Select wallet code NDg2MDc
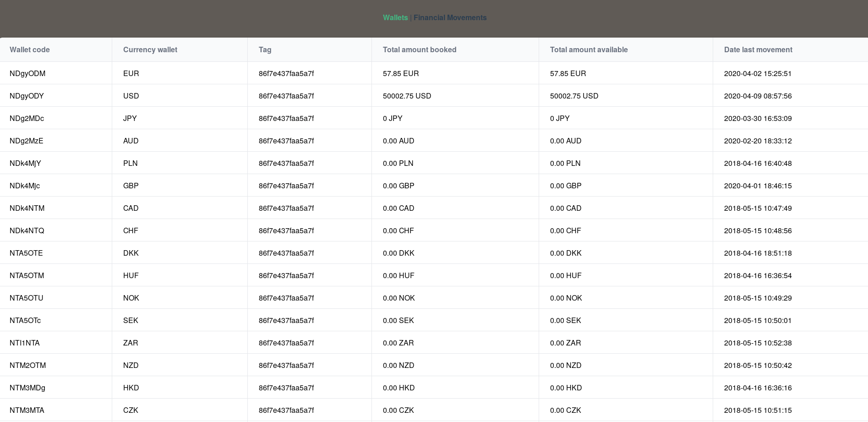Image resolution: width=868 pixels, height=422 pixels. coord(27,118)
